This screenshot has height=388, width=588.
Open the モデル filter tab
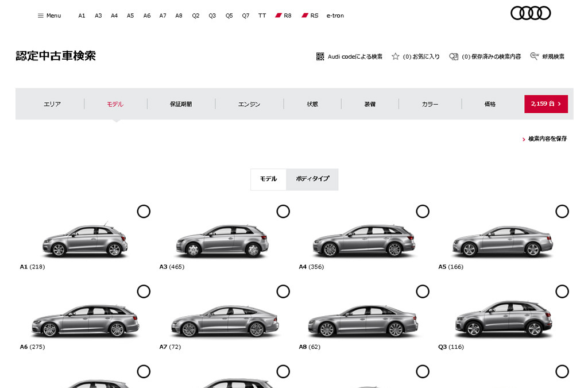pyautogui.click(x=115, y=104)
